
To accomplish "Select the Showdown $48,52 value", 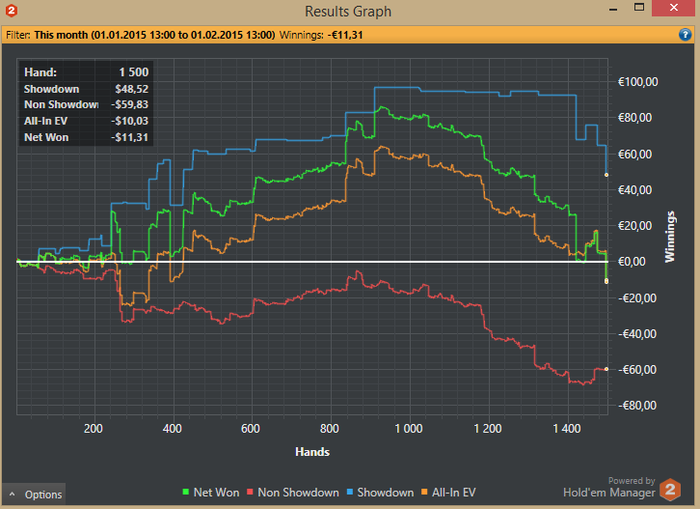I will [x=131, y=89].
